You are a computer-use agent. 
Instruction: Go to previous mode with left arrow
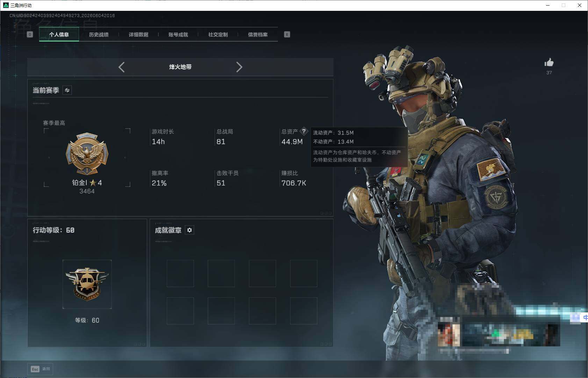[121, 67]
